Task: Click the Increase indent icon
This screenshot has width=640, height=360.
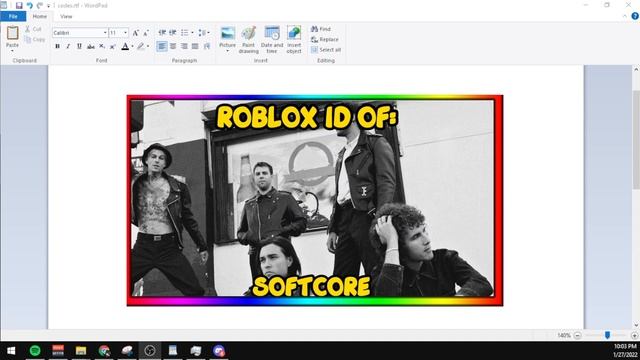Action: point(173,33)
